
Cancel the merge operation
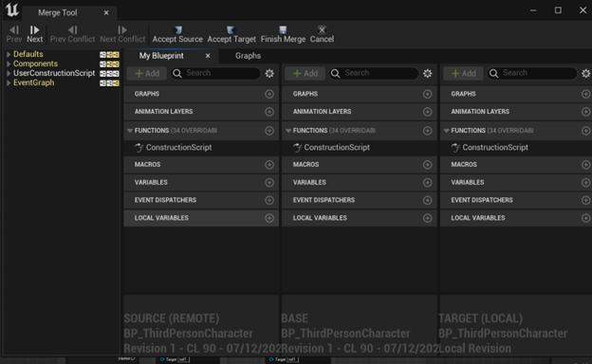(322, 34)
